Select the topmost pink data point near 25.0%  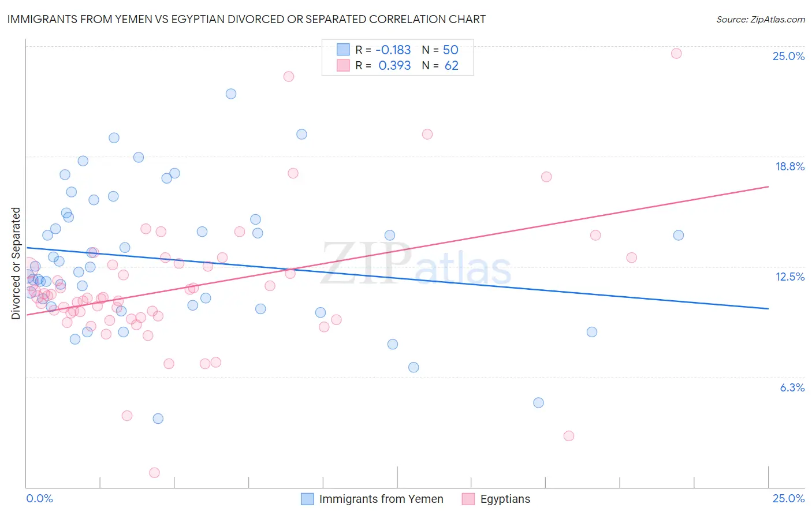click(676, 53)
